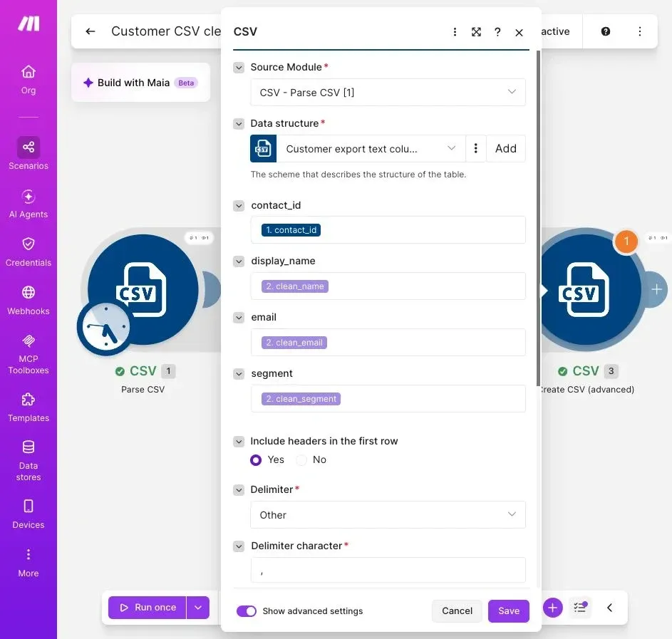Cancel the CSV dialog

(457, 611)
